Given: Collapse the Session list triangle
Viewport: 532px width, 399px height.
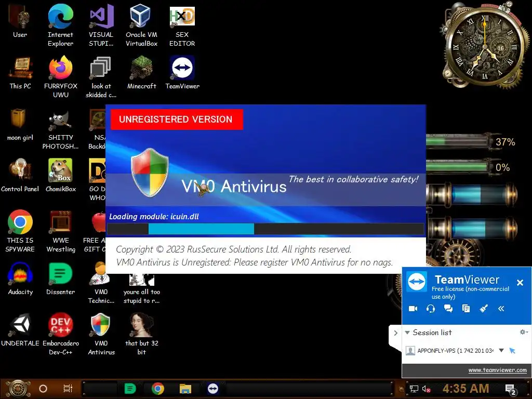Looking at the screenshot, I should tap(407, 332).
